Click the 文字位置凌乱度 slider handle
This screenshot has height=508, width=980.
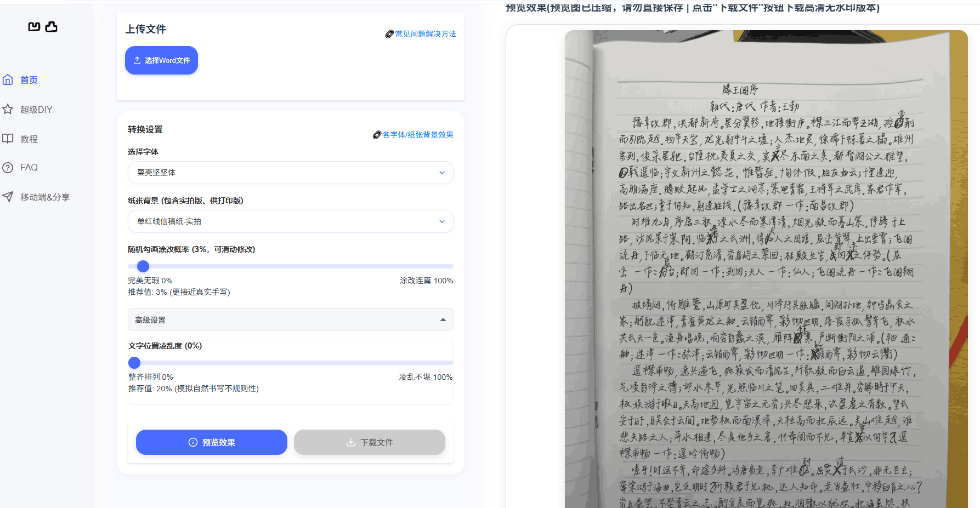point(134,363)
